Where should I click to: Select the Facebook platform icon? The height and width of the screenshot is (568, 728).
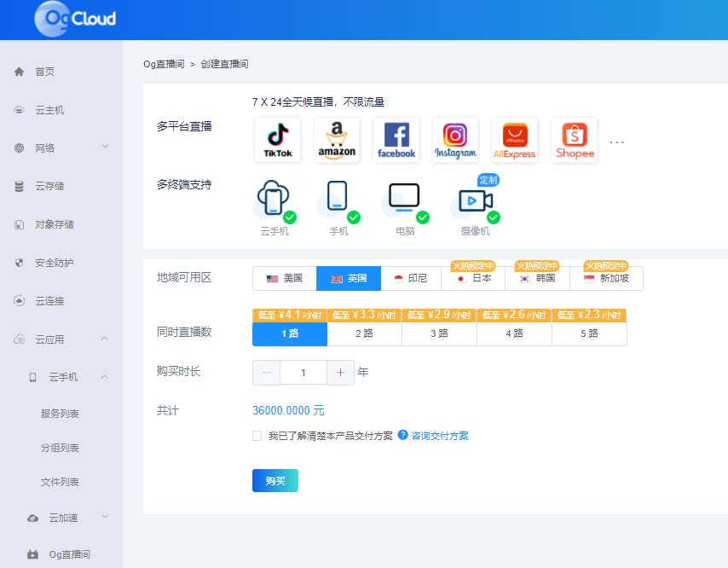[x=396, y=140]
